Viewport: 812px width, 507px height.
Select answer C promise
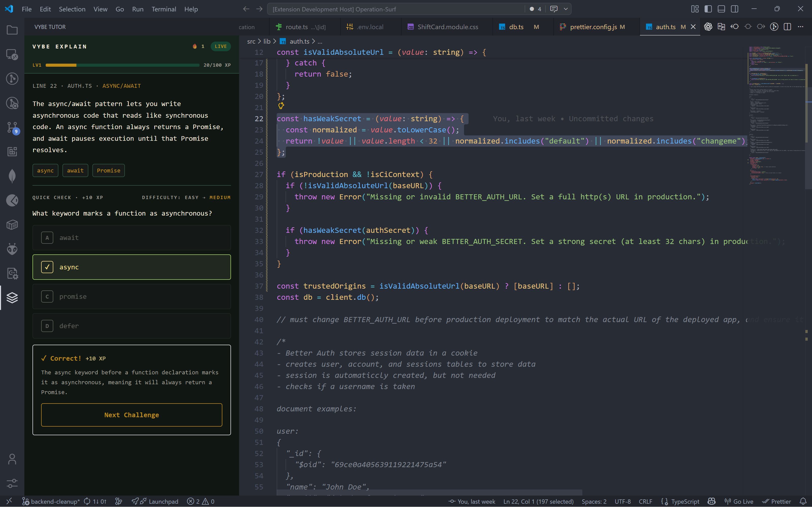click(131, 296)
